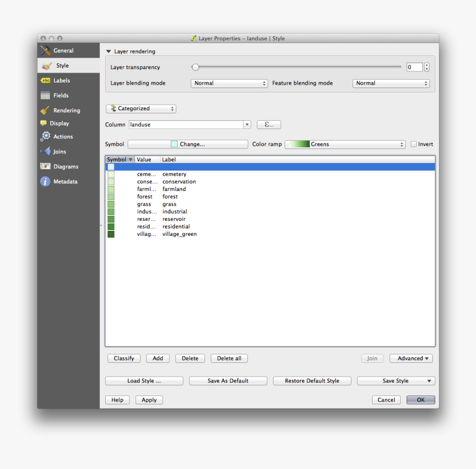
Task: Select the farmland label
Action: 174,189
